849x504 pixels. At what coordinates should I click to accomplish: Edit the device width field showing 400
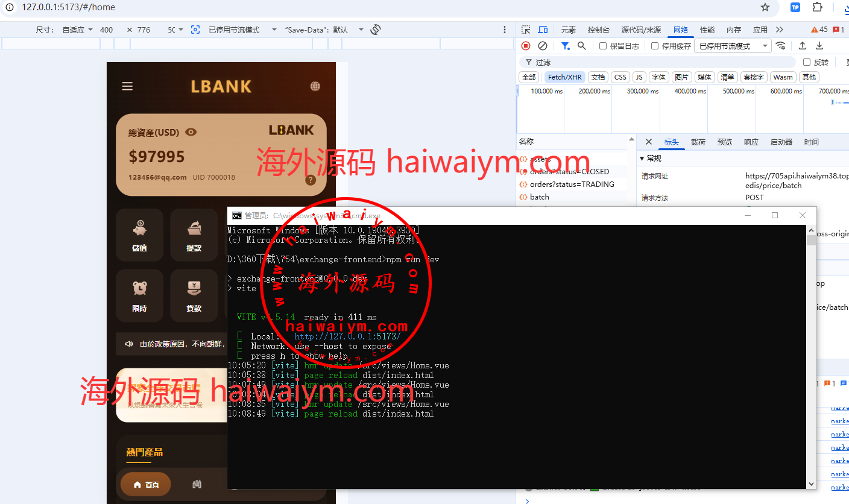107,30
